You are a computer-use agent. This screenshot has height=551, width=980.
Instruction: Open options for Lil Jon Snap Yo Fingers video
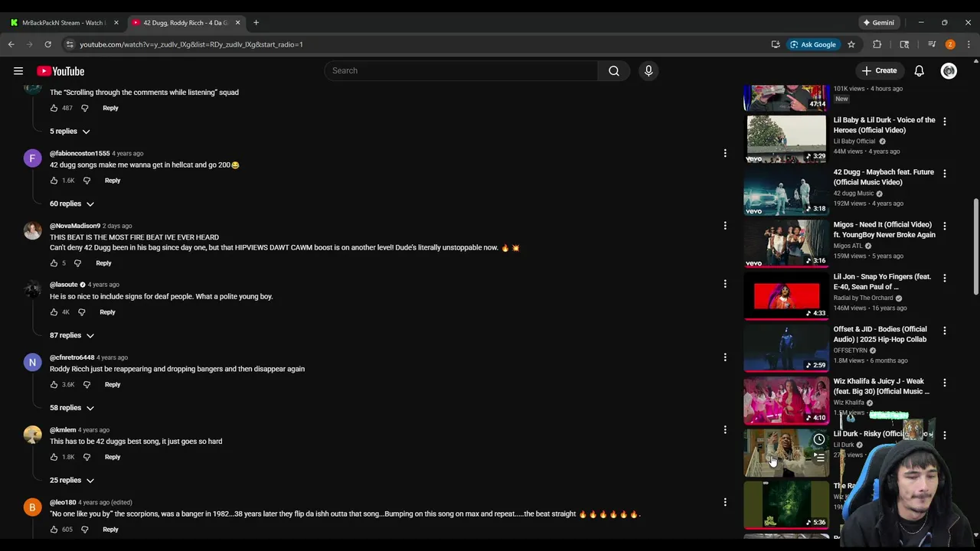[x=944, y=278]
